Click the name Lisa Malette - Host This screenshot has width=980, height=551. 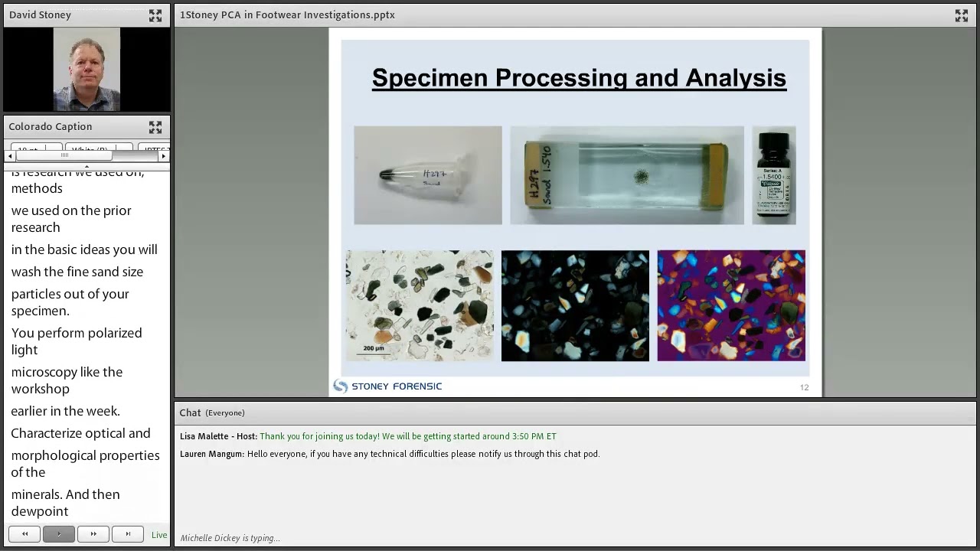[x=218, y=436]
